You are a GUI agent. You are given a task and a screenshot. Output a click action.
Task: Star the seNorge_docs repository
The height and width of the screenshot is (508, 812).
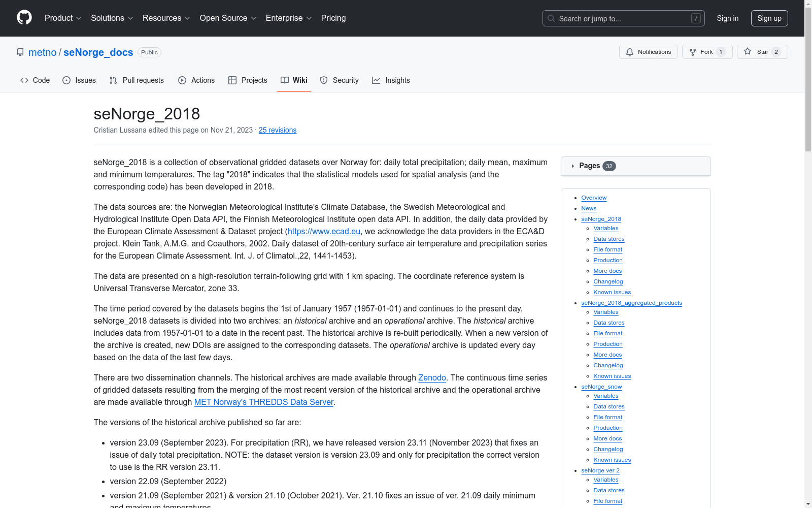[762, 52]
